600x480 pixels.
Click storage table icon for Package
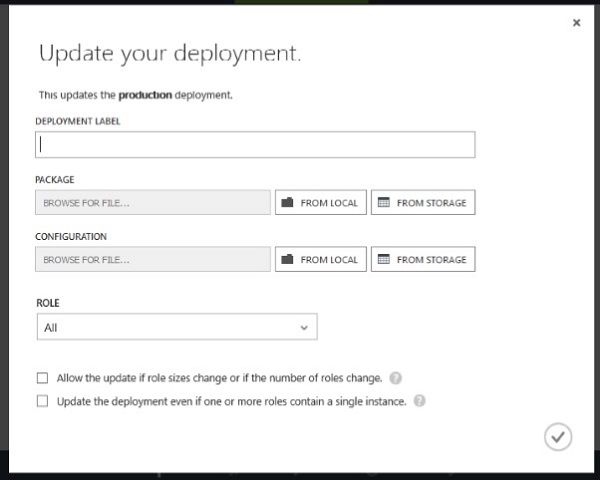(x=383, y=203)
